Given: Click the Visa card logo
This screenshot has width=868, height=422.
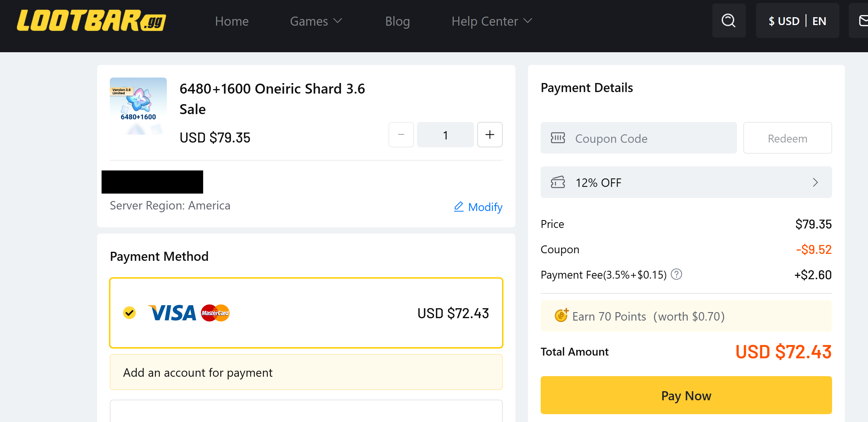Looking at the screenshot, I should click(172, 313).
